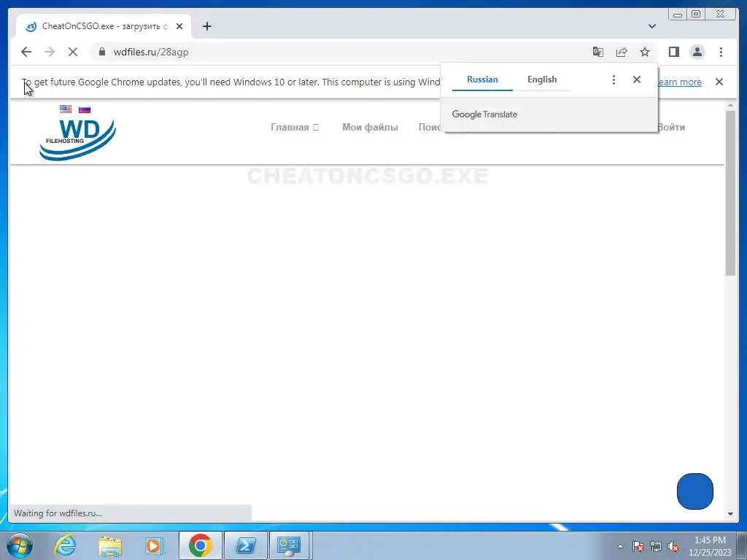Select the CheatOnCSGO.exe tab
Viewport: 747px width, 560px height.
pos(103,26)
